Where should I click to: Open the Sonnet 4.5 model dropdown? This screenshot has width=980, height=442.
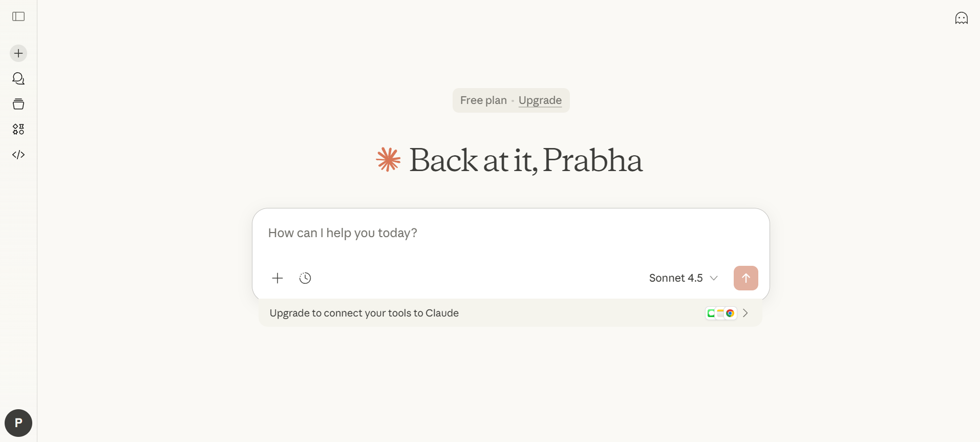click(676, 278)
